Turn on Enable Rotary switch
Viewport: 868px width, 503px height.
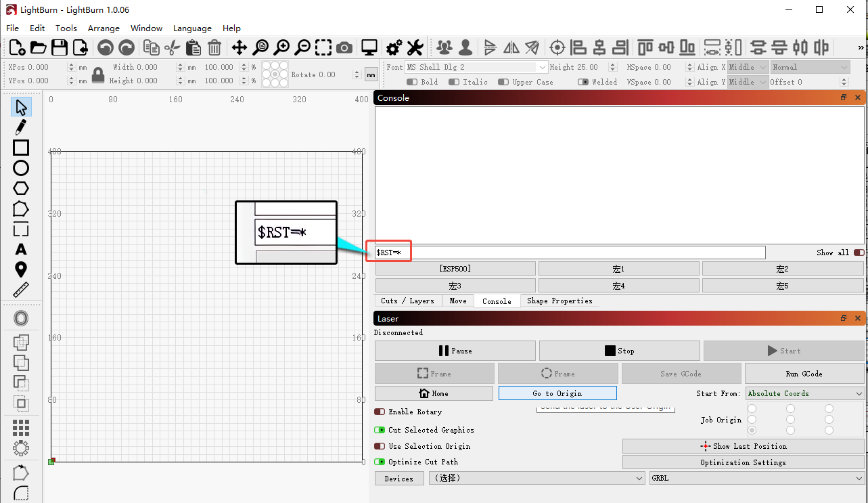tap(380, 412)
